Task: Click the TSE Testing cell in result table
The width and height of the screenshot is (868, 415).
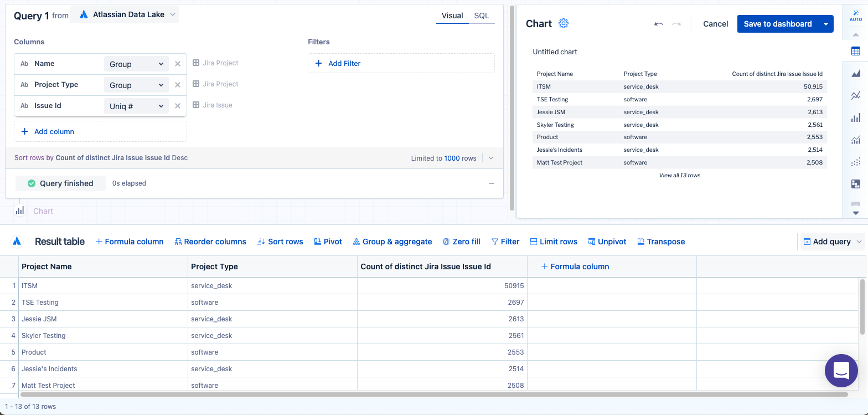Action: point(104,302)
